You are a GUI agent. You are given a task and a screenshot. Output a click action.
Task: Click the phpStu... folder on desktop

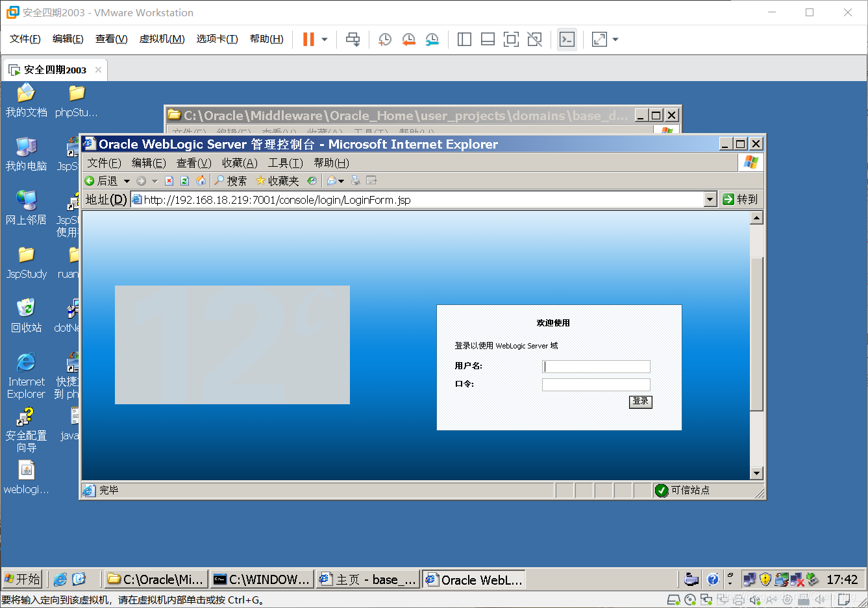77,101
